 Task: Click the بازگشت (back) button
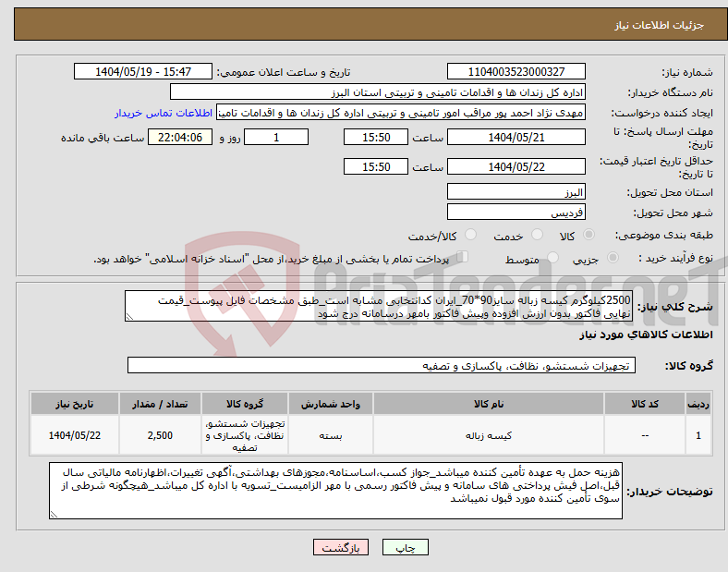click(x=341, y=547)
